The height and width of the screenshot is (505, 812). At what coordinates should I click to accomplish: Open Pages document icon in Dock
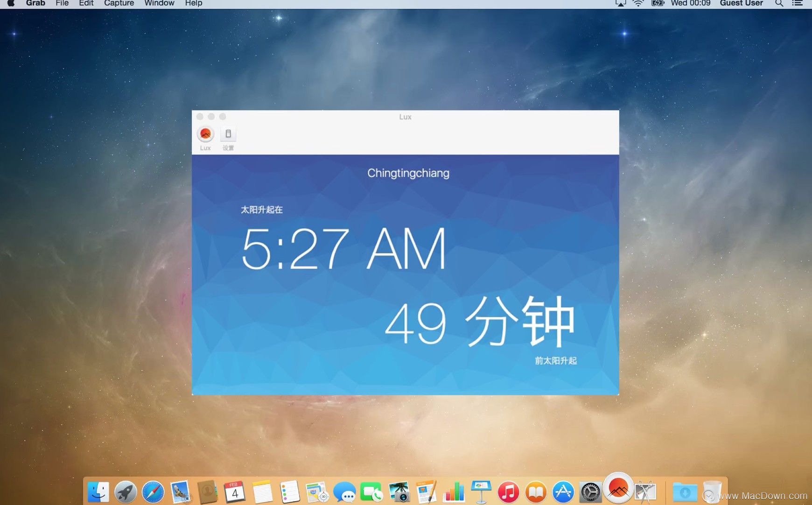tap(427, 492)
